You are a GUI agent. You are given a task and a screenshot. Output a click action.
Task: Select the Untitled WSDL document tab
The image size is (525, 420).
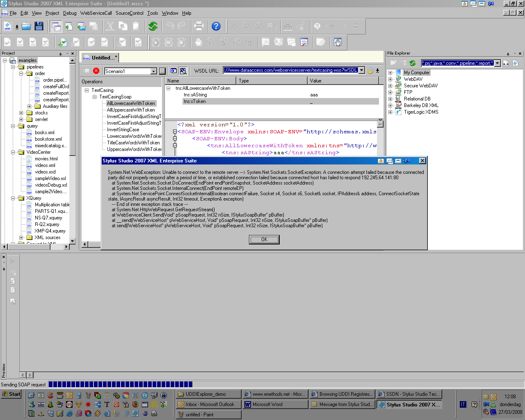[x=100, y=57]
